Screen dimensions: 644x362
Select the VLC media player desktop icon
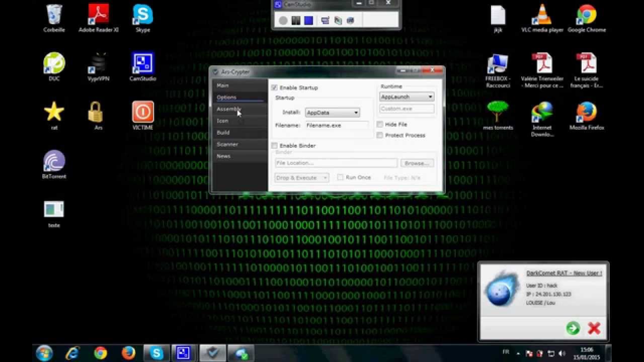542,19
